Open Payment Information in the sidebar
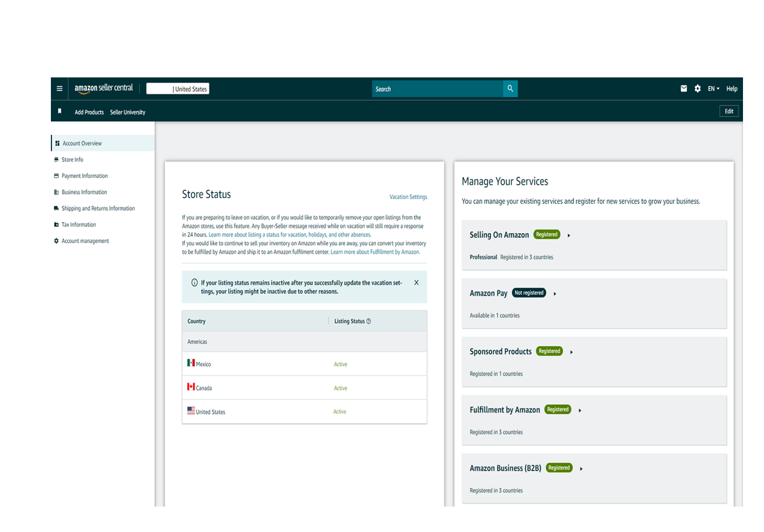Viewport: 764px width, 532px height. click(x=85, y=176)
